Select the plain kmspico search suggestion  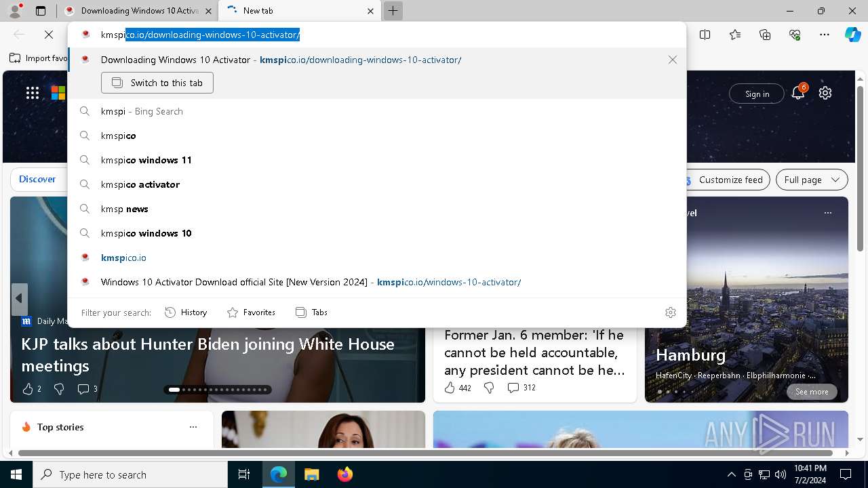[x=377, y=136]
